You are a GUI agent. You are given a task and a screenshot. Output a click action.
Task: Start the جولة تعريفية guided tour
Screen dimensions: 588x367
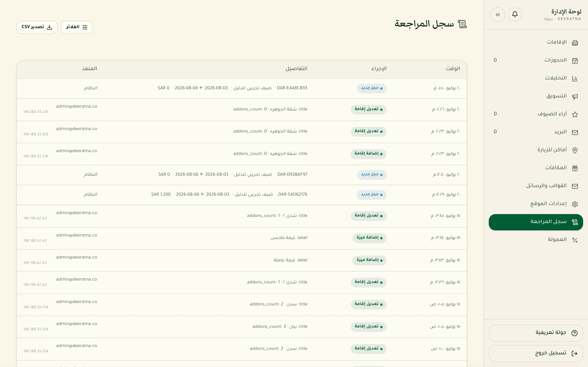coord(536,333)
